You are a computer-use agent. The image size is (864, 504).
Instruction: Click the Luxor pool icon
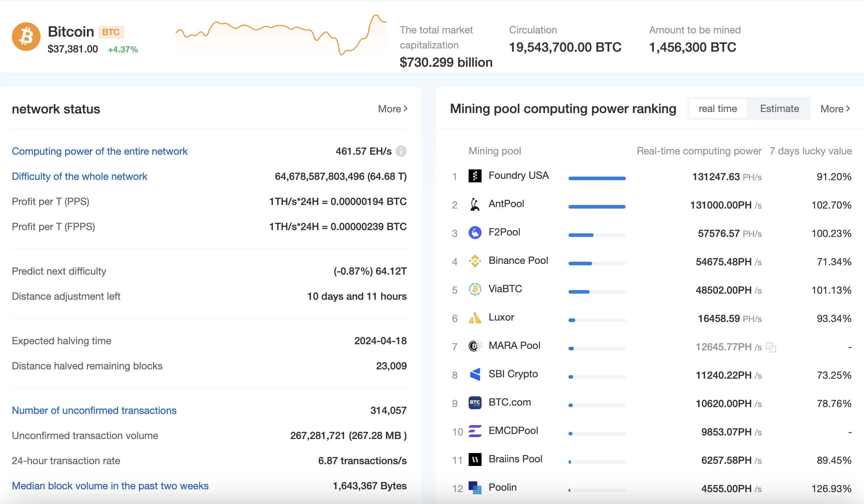pos(475,317)
